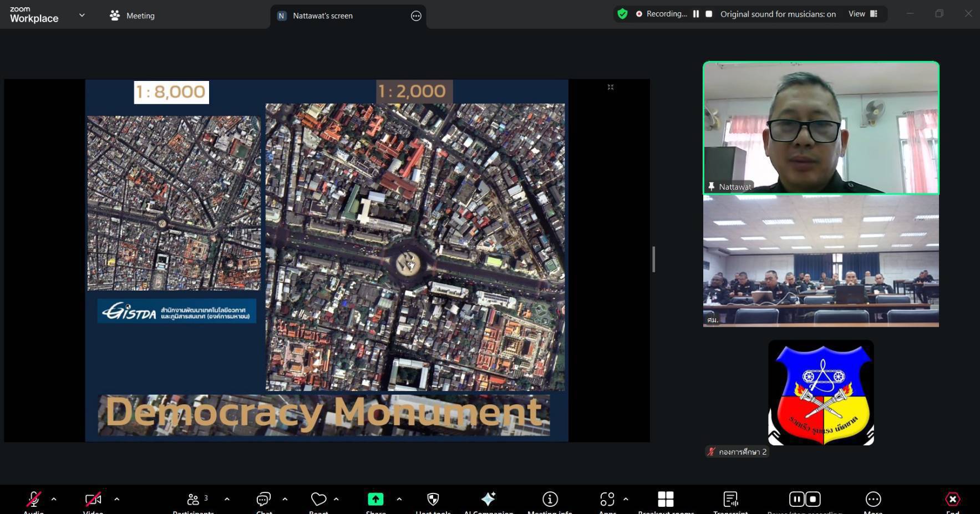
Task: Start video with the camera button
Action: (93, 500)
